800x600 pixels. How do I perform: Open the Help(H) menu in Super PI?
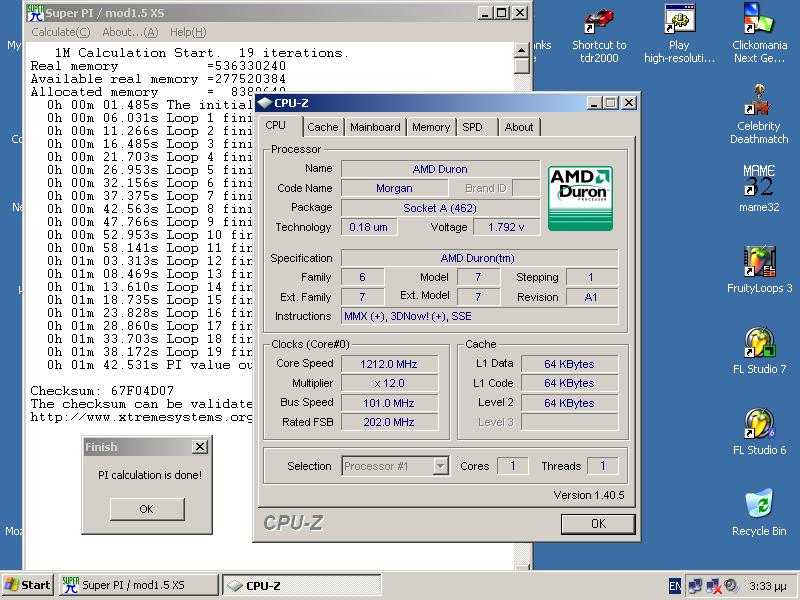pos(188,32)
